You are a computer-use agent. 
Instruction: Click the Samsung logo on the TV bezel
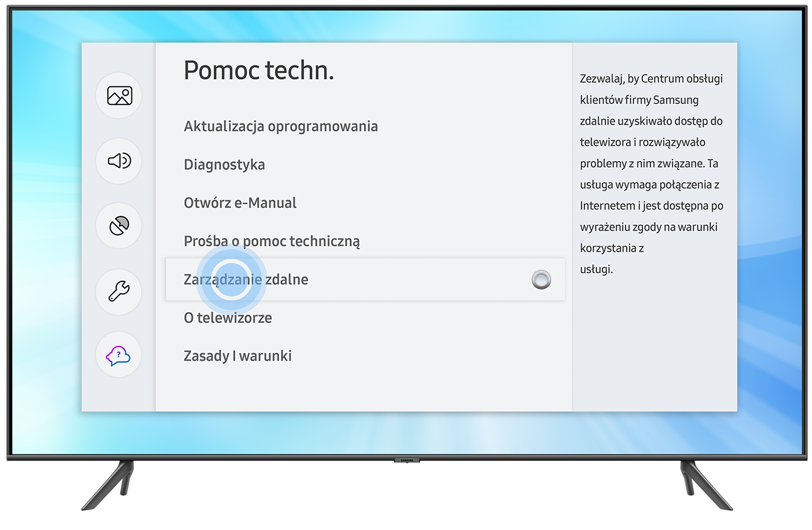click(x=407, y=461)
